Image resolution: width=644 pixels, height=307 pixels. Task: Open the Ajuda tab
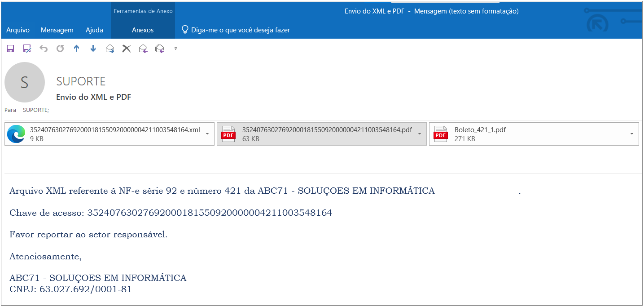[94, 30]
